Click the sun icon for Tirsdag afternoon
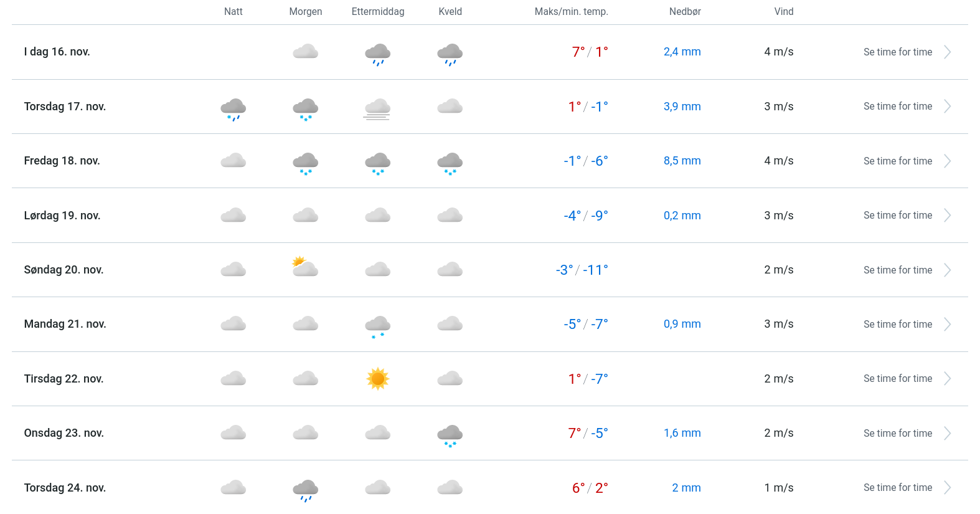This screenshot has height=514, width=980. click(377, 379)
